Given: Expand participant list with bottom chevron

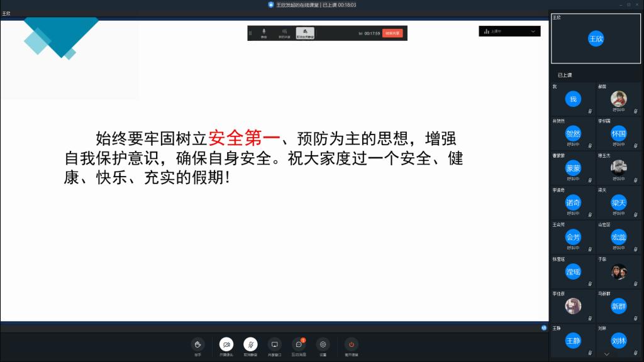Looking at the screenshot, I should (607, 354).
